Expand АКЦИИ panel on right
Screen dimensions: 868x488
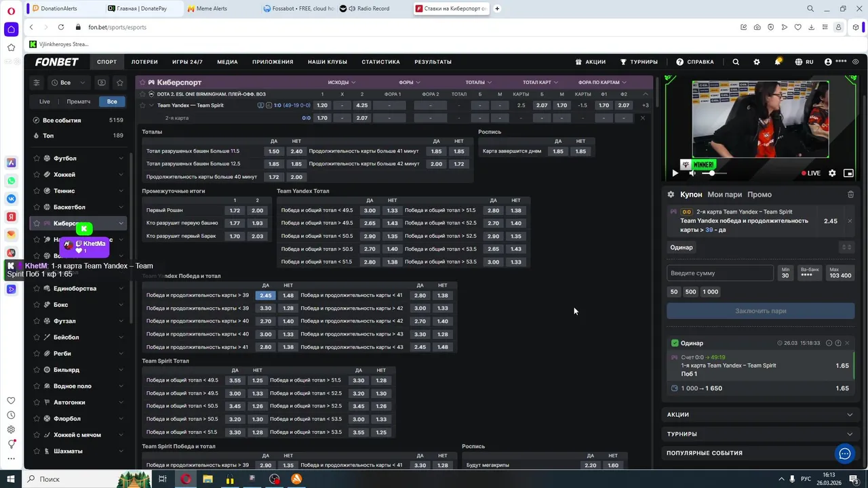pos(759,415)
